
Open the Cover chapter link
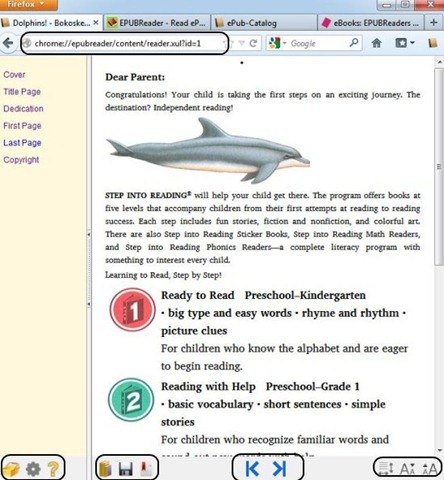point(14,75)
